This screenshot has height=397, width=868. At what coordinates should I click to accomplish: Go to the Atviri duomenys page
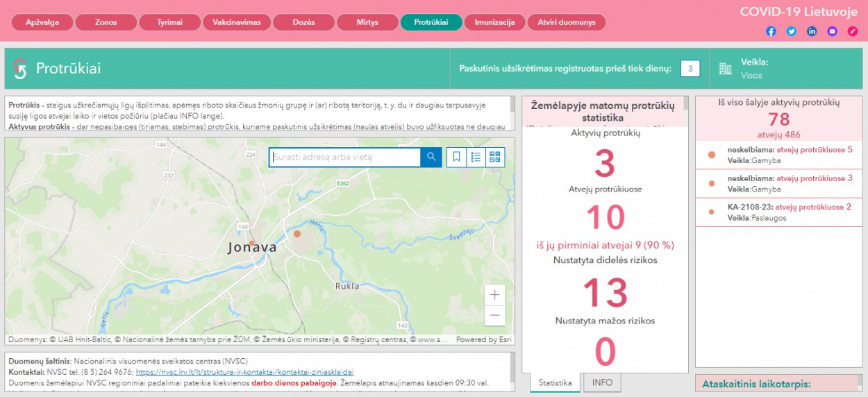pyautogui.click(x=566, y=22)
